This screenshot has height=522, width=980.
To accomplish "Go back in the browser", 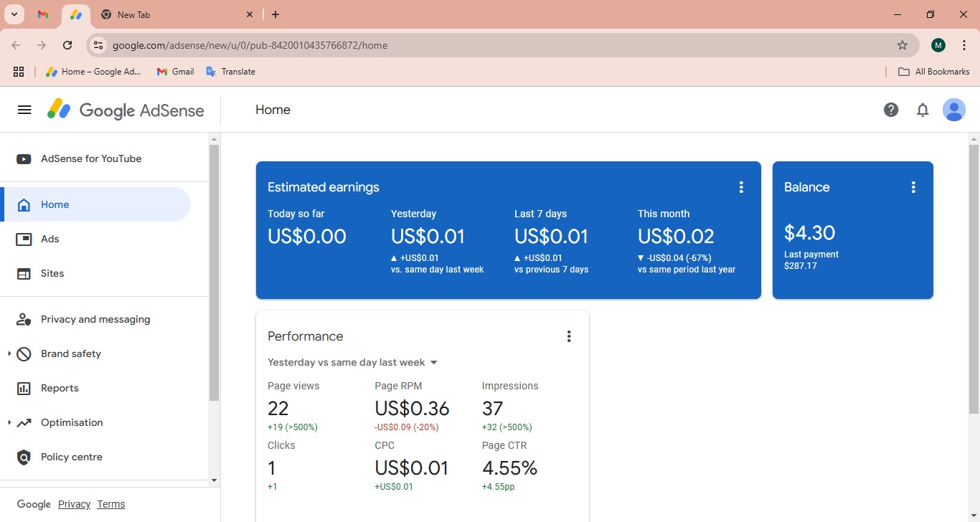I will pyautogui.click(x=16, y=45).
